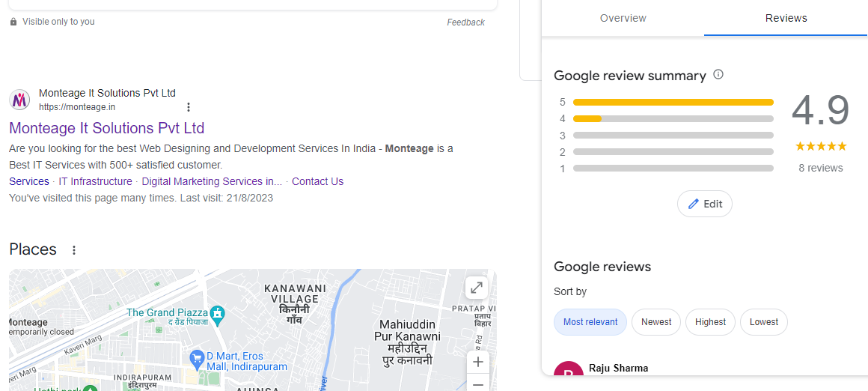The width and height of the screenshot is (868, 391).
Task: Sort reviews by Highest
Action: pyautogui.click(x=710, y=322)
